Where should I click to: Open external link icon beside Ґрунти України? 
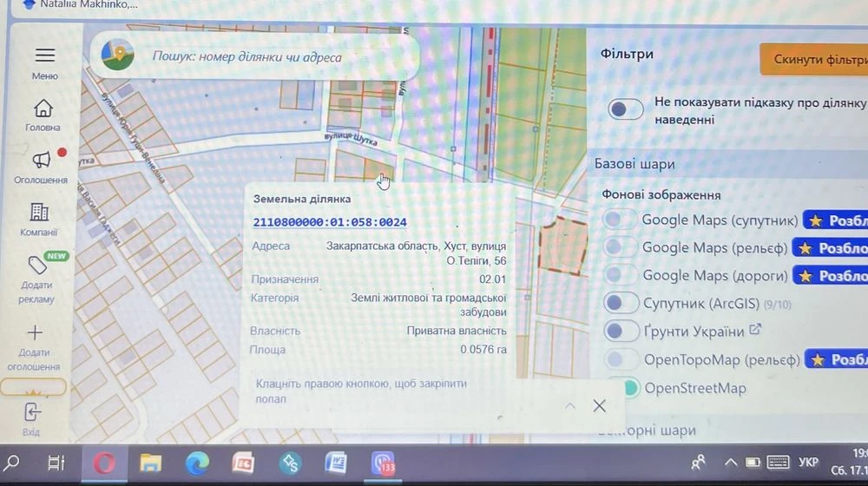point(756,330)
